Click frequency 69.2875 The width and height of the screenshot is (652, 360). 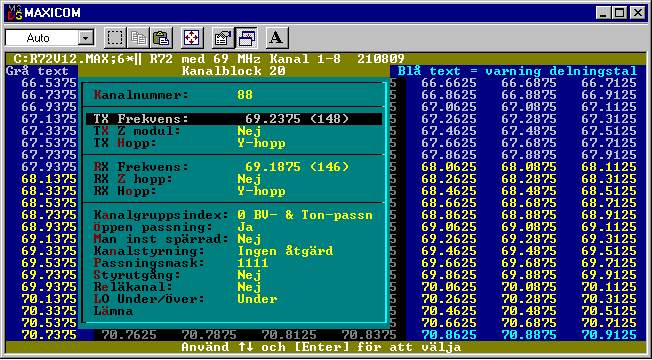click(x=529, y=239)
